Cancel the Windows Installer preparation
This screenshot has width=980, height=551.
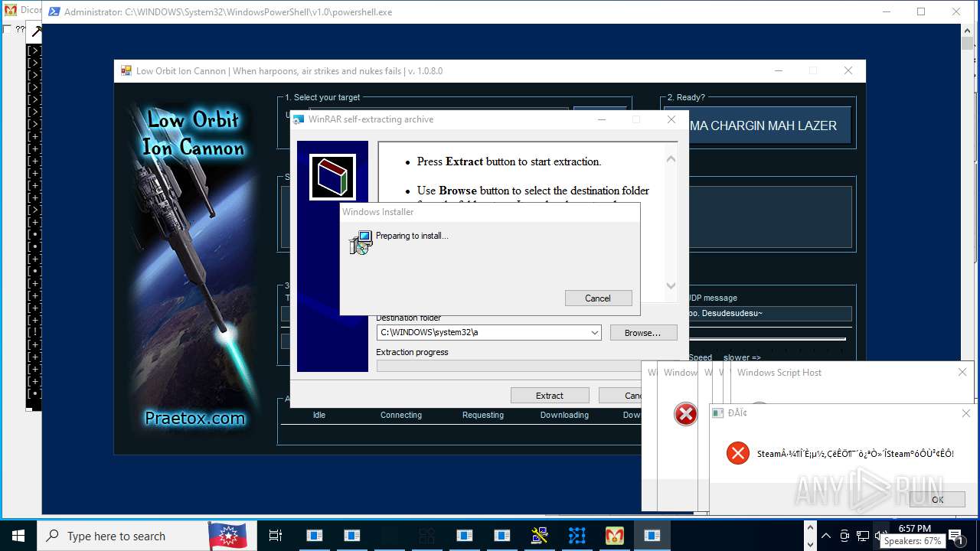pos(598,298)
